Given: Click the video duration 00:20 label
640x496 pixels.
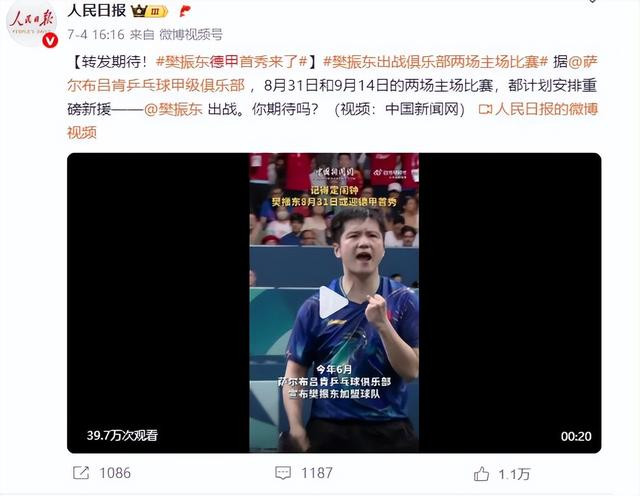Looking at the screenshot, I should click(x=576, y=436).
